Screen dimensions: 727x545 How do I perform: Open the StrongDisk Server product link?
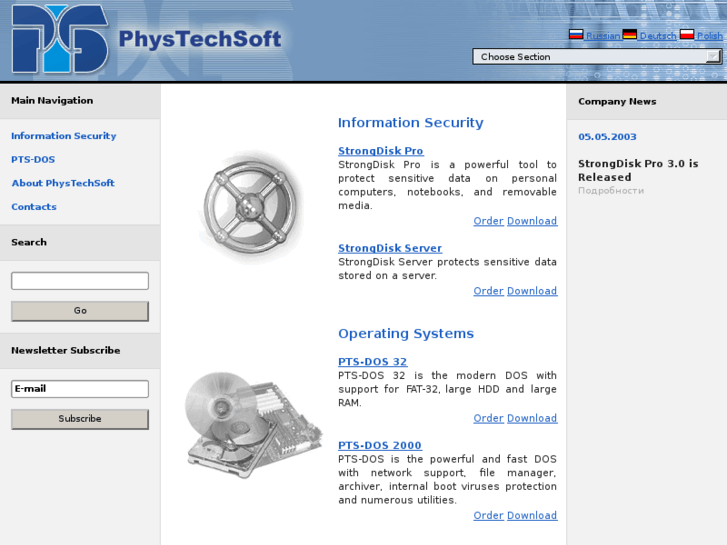click(390, 248)
